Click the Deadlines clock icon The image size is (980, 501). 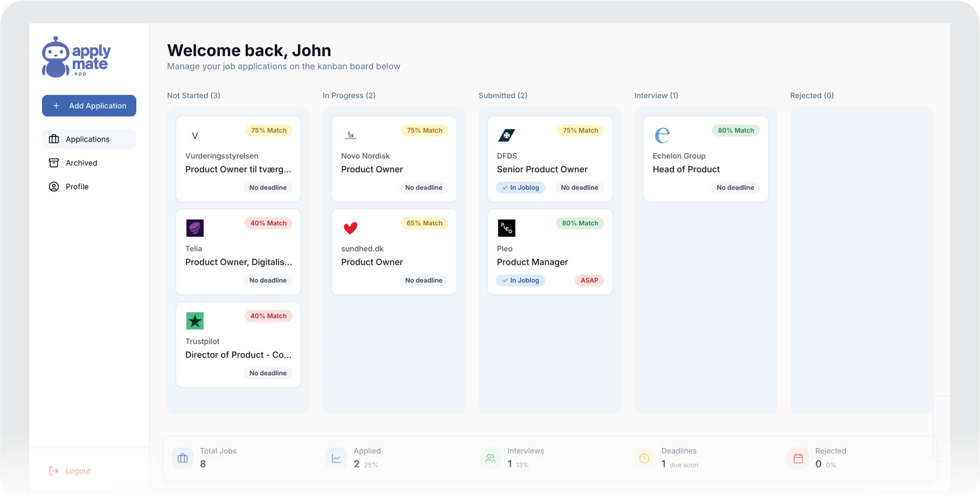(644, 457)
